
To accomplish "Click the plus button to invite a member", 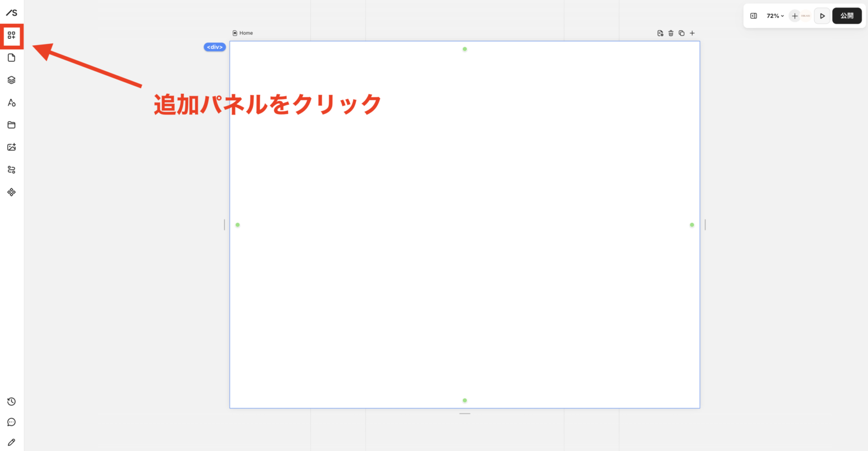I will coord(795,16).
